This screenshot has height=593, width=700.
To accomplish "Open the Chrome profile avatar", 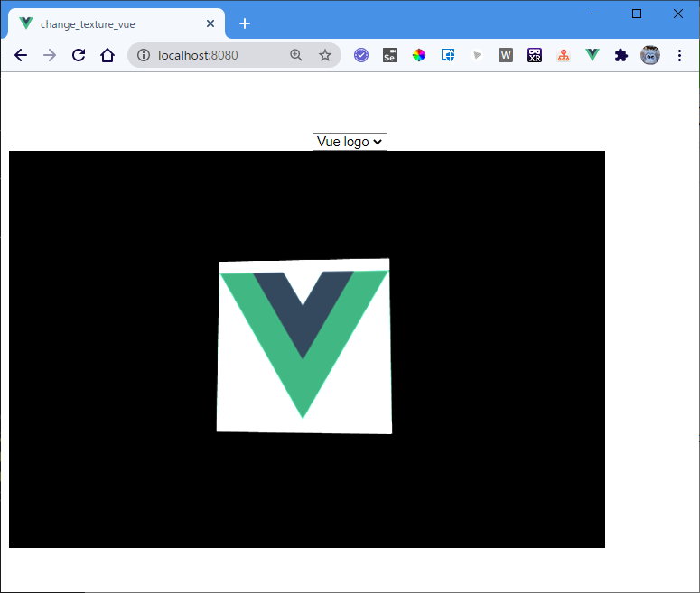I will pos(650,55).
